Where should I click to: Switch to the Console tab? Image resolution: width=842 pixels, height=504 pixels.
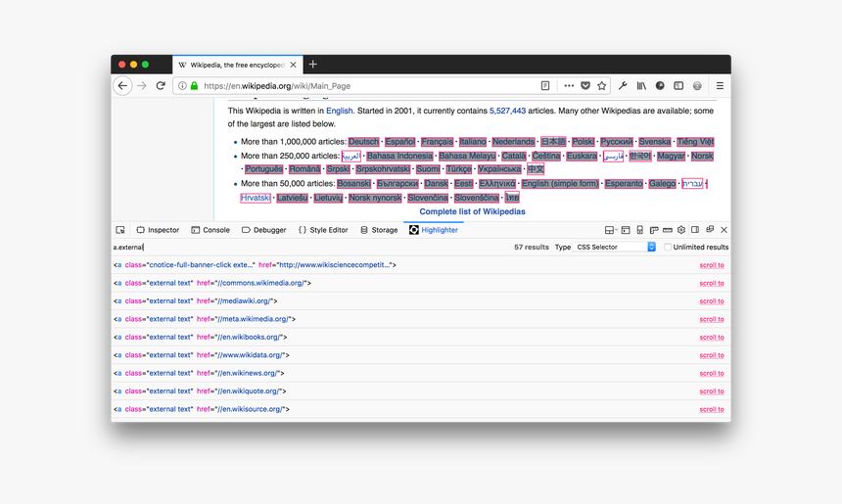(x=210, y=230)
